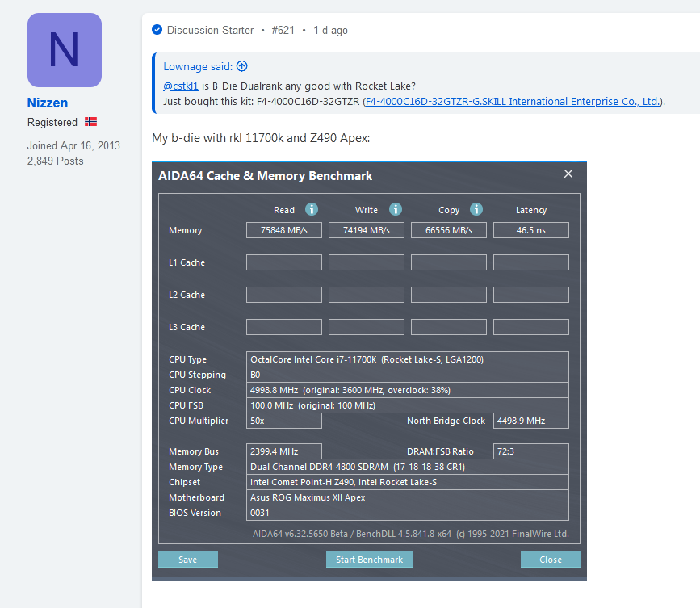Click the Memory Bus value 2399.4 MHz

click(284, 451)
